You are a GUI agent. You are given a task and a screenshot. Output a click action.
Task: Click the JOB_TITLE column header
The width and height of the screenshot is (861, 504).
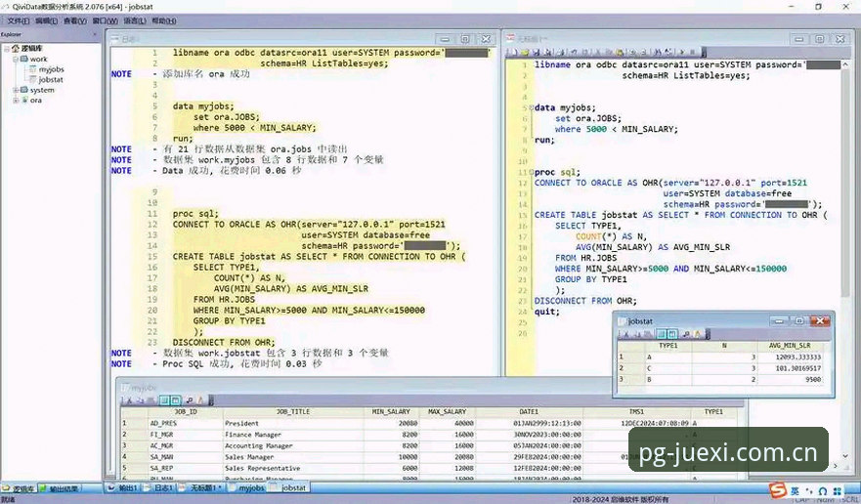(292, 412)
